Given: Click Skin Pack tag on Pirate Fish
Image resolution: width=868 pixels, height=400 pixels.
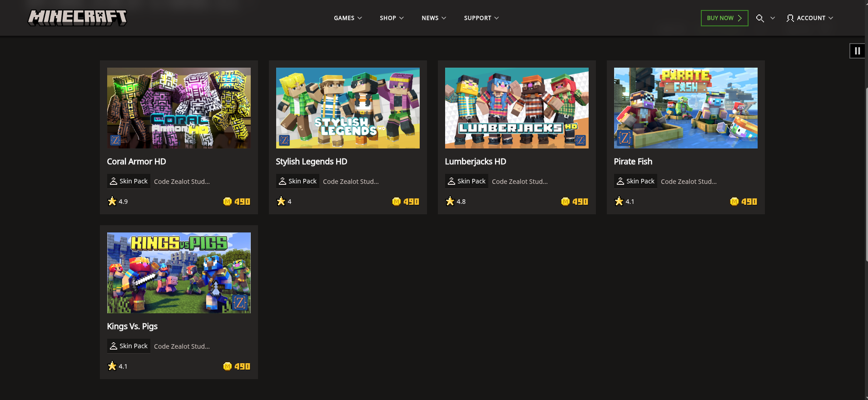Looking at the screenshot, I should pos(635,181).
